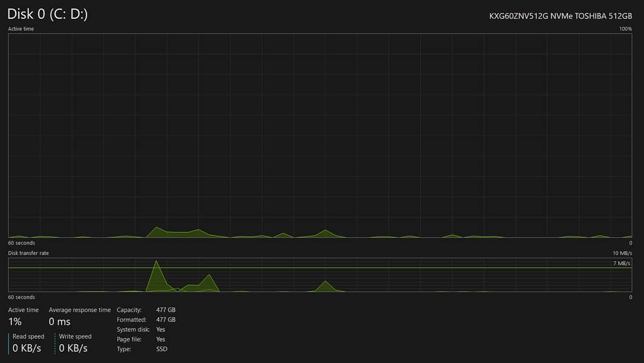Click the Write speed dotted legend bar
Screen dimensions: 644x363
click(55, 343)
